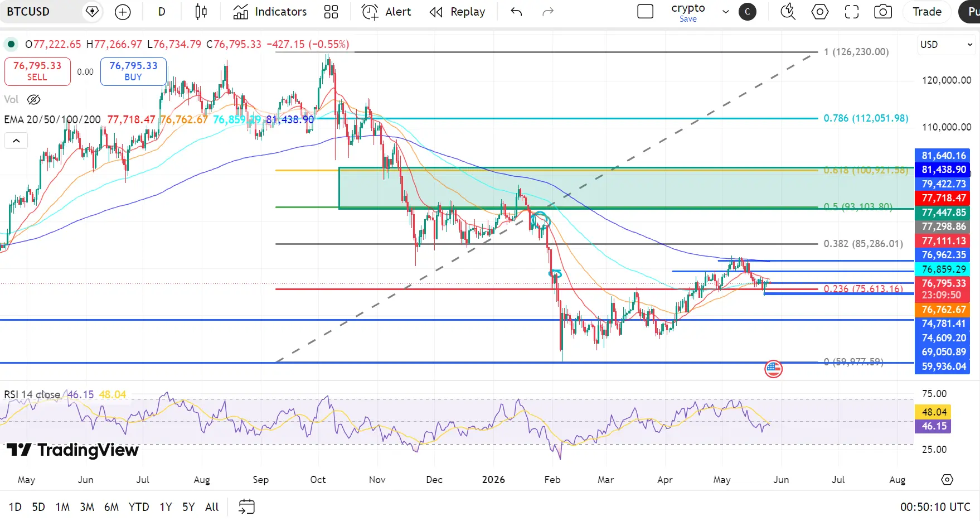Click the price change −427.15 (−0.55%)
This screenshot has height=521, width=980.
click(308, 44)
